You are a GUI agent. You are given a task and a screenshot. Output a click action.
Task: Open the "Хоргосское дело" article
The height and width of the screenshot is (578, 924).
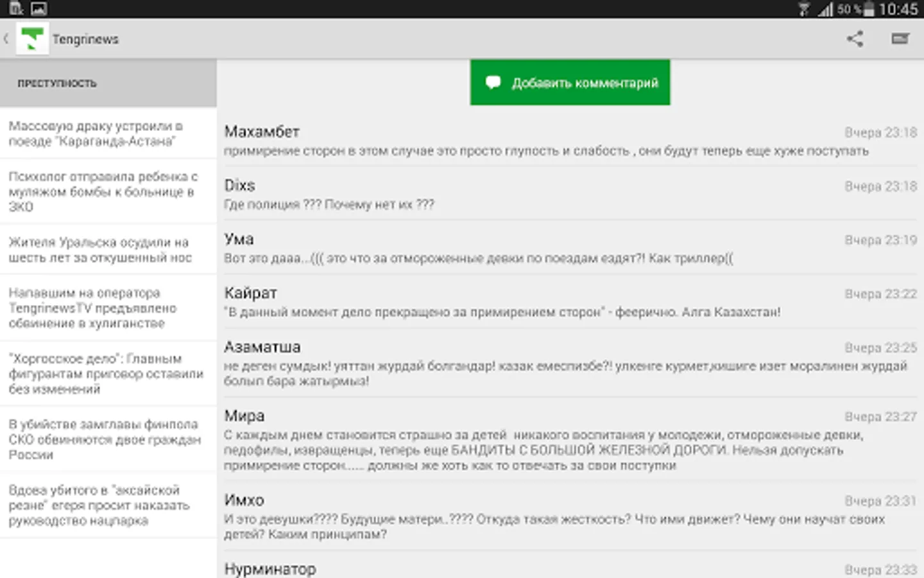108,373
